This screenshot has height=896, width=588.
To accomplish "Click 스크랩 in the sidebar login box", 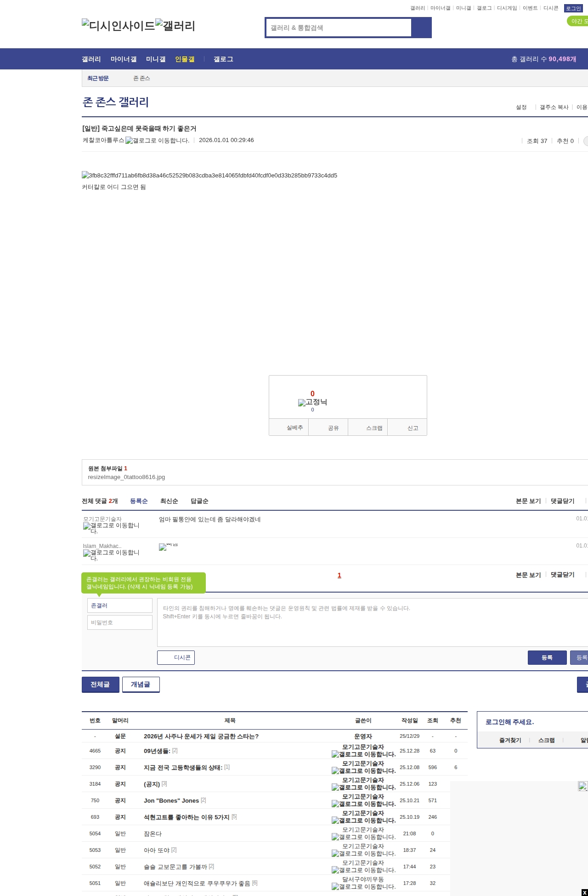I will pyautogui.click(x=547, y=740).
